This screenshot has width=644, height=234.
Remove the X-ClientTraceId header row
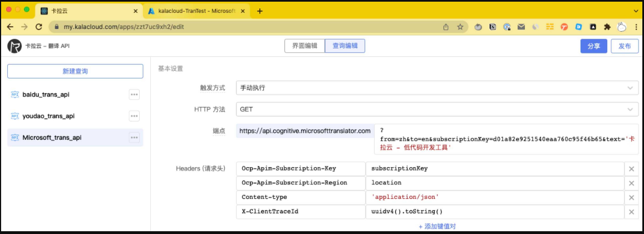[632, 212]
